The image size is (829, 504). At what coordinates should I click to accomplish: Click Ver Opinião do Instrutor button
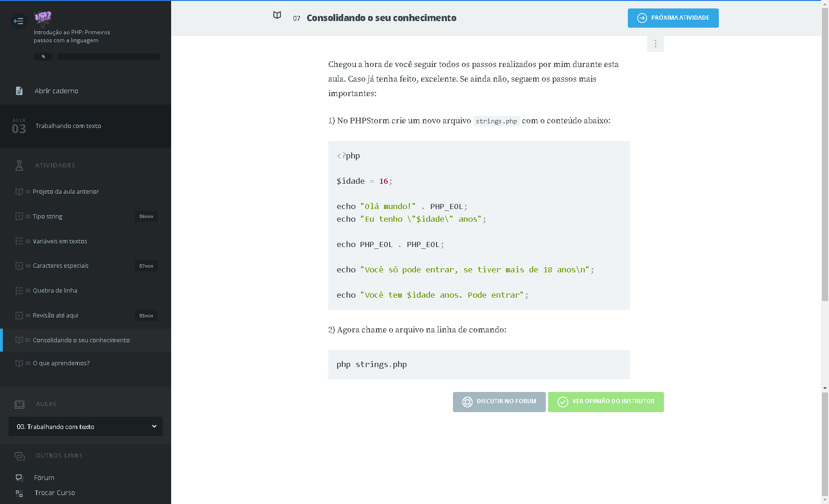(605, 402)
